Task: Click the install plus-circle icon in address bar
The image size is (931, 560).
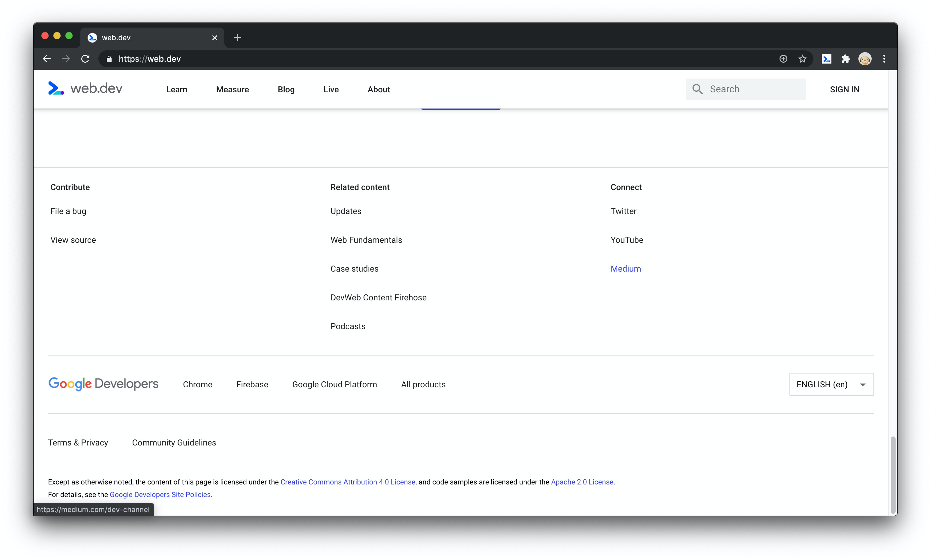Action: pos(783,59)
